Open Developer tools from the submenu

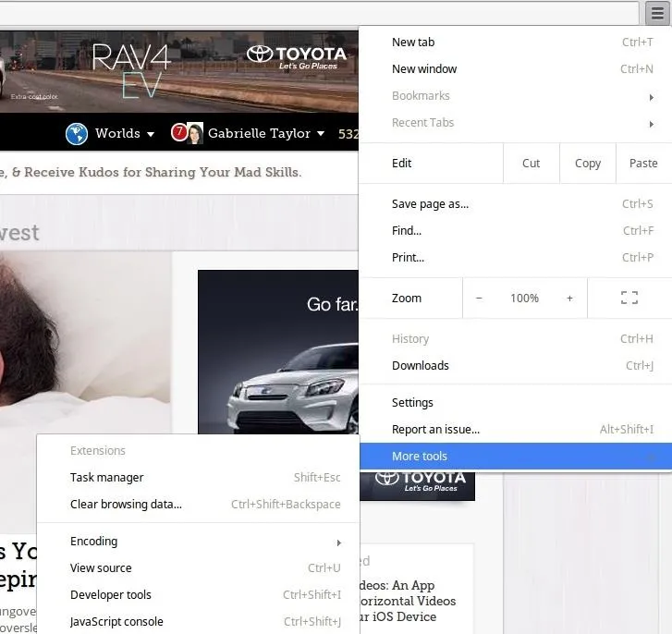(x=198, y=594)
